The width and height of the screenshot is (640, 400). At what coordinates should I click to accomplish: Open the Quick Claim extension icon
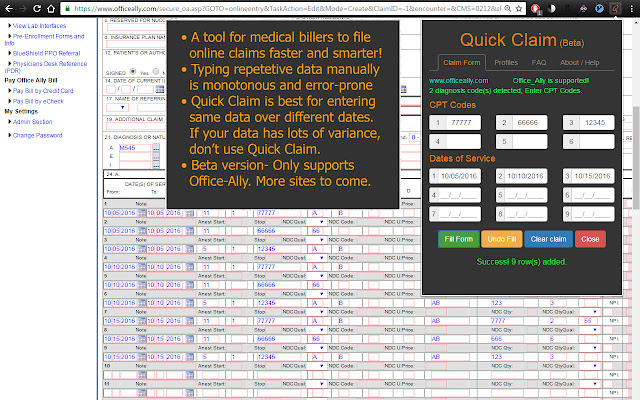(x=615, y=8)
